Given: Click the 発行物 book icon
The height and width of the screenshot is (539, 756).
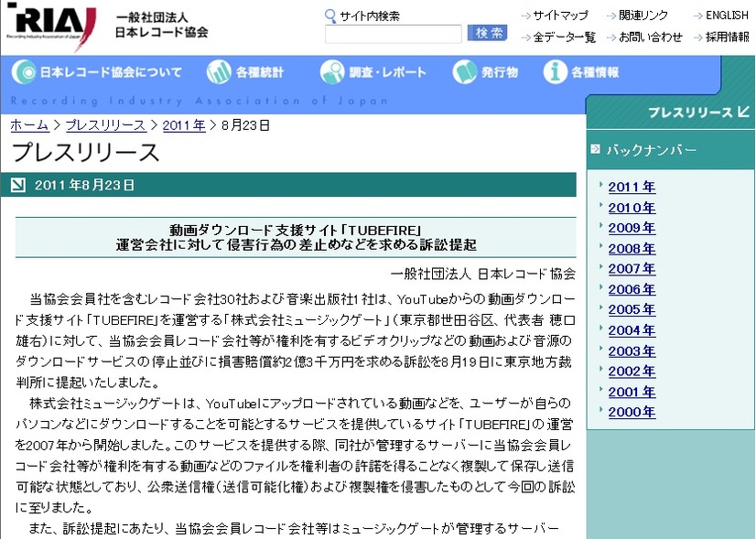Looking at the screenshot, I should click(x=465, y=71).
